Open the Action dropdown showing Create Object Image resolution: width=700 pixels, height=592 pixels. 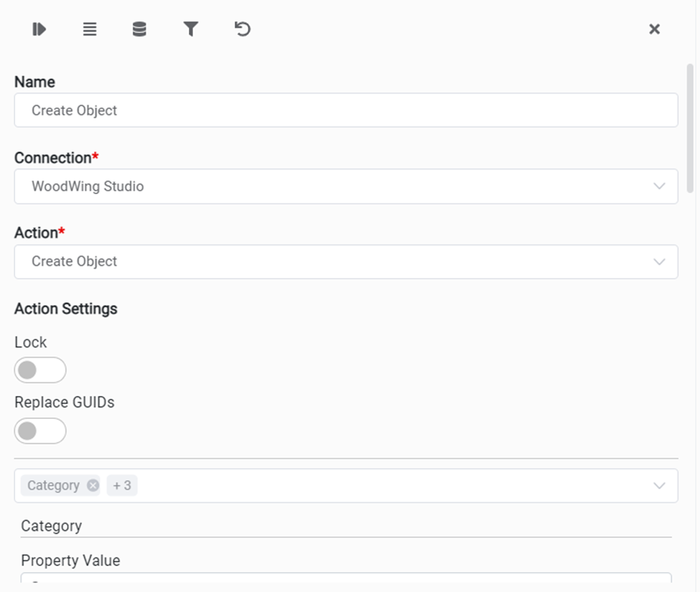click(x=337, y=262)
